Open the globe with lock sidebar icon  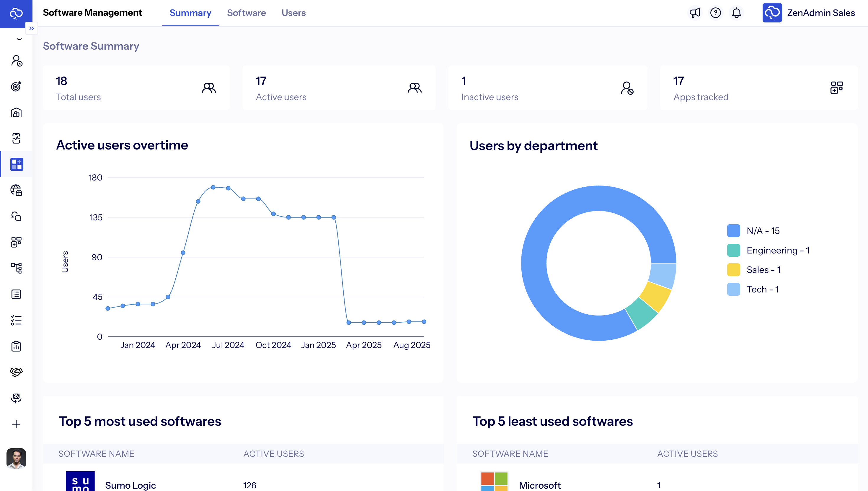point(16,191)
